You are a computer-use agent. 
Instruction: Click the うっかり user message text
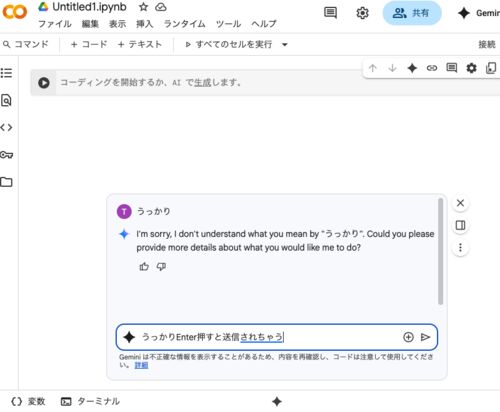point(154,211)
